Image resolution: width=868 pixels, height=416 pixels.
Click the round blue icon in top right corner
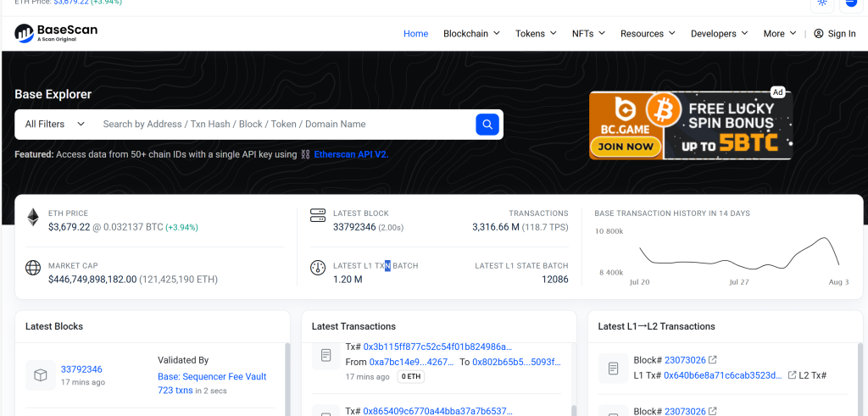851,3
